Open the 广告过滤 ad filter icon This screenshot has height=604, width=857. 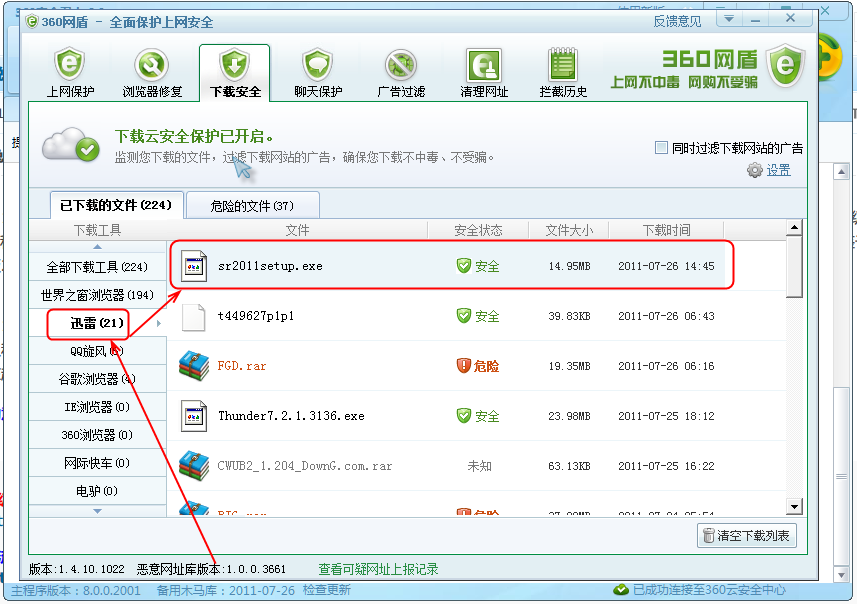click(x=401, y=64)
